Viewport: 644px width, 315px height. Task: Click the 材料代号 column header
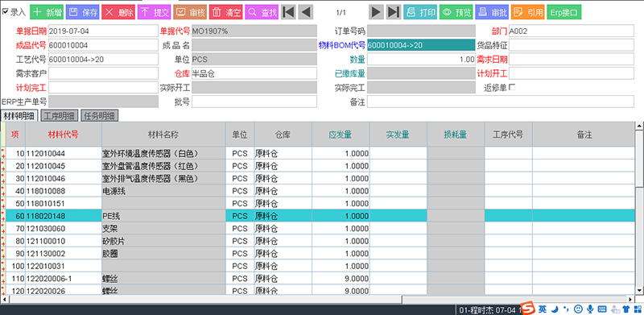[x=64, y=134]
